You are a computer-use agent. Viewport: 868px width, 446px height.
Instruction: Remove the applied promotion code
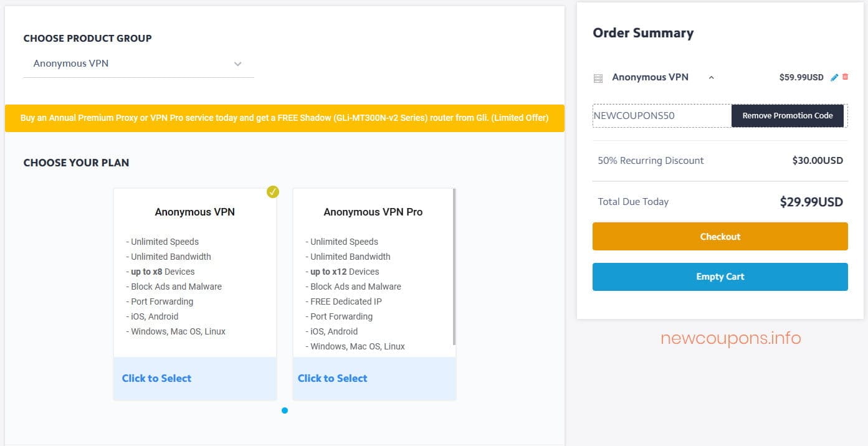pyautogui.click(x=787, y=115)
